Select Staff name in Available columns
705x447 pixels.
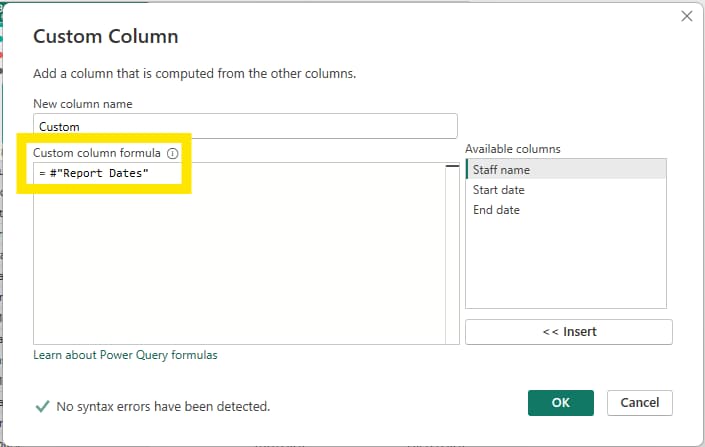[565, 170]
